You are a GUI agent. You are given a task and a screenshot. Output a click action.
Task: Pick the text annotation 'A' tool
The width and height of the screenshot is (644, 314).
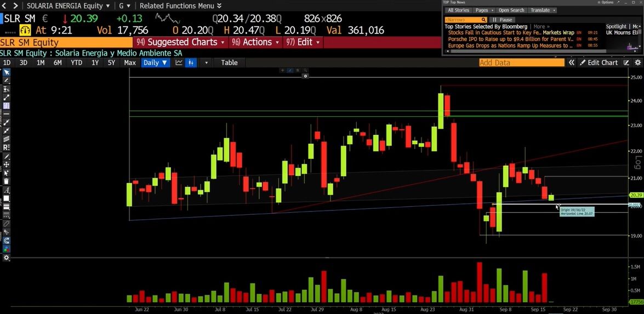[x=7, y=191]
